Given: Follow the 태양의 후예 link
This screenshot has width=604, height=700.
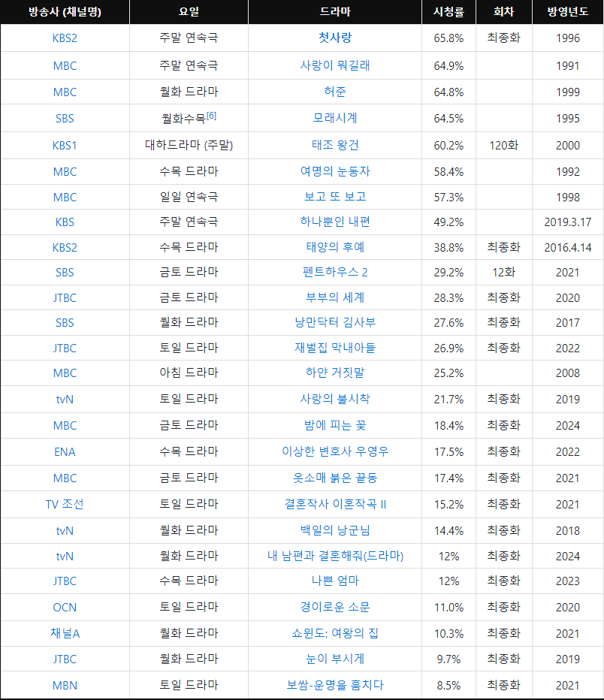Looking at the screenshot, I should 335,247.
